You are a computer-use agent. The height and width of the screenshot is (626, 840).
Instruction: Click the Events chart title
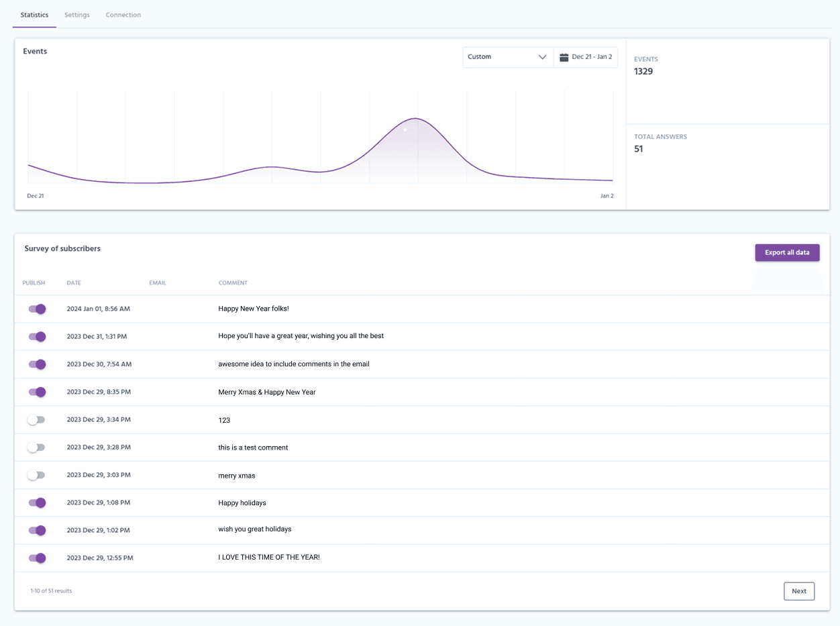[x=35, y=51]
